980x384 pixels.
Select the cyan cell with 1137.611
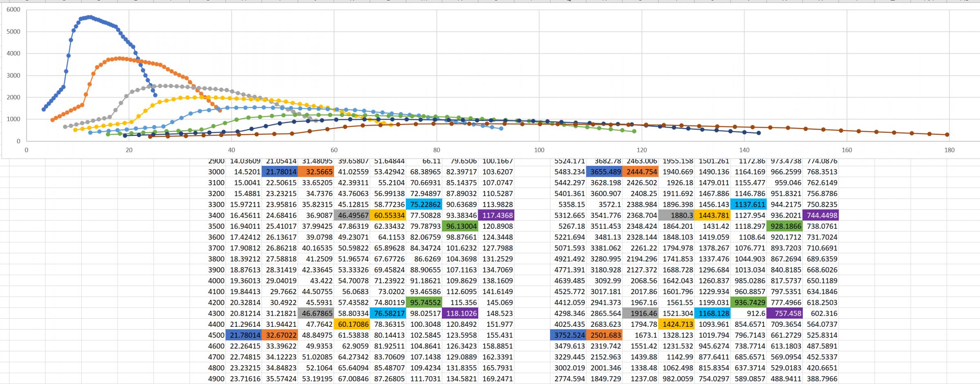[748, 205]
